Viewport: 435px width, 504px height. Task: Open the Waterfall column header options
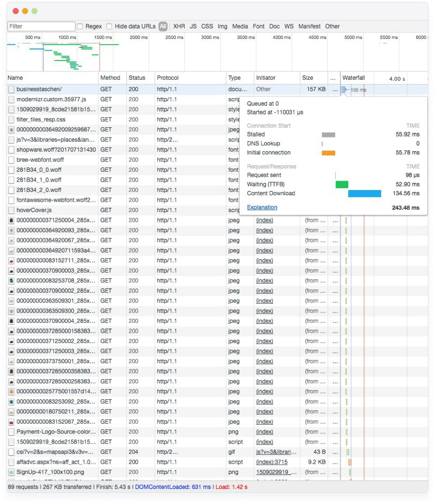(354, 78)
